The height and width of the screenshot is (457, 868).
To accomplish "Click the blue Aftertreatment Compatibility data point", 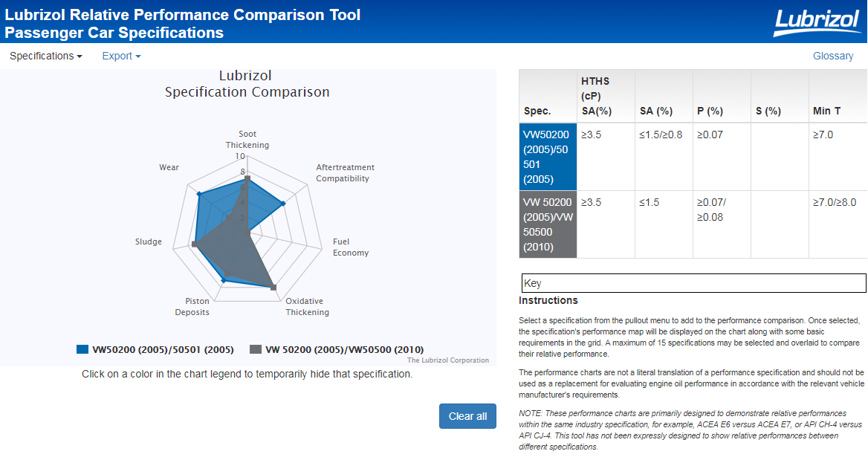I will point(283,204).
